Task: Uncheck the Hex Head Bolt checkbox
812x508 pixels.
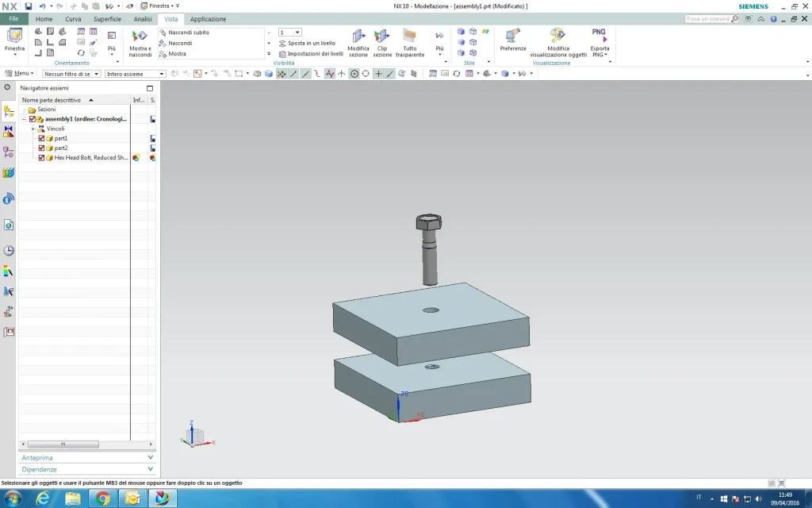Action: (x=42, y=158)
